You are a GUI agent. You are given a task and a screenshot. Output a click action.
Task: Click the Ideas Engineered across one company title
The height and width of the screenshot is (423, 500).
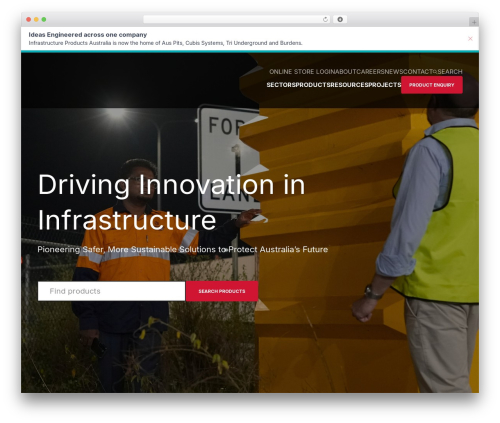(88, 35)
